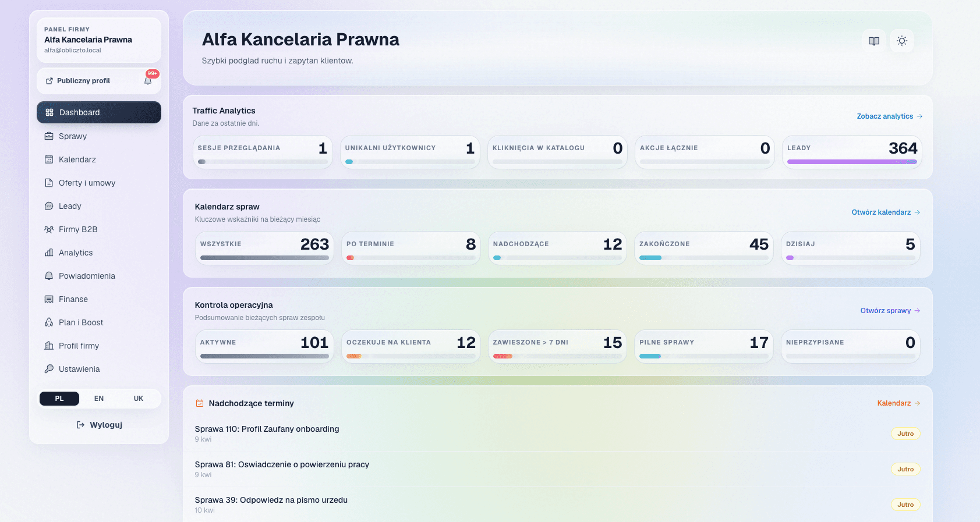This screenshot has width=980, height=522.
Task: Open Finanse from the sidebar
Action: tap(99, 299)
